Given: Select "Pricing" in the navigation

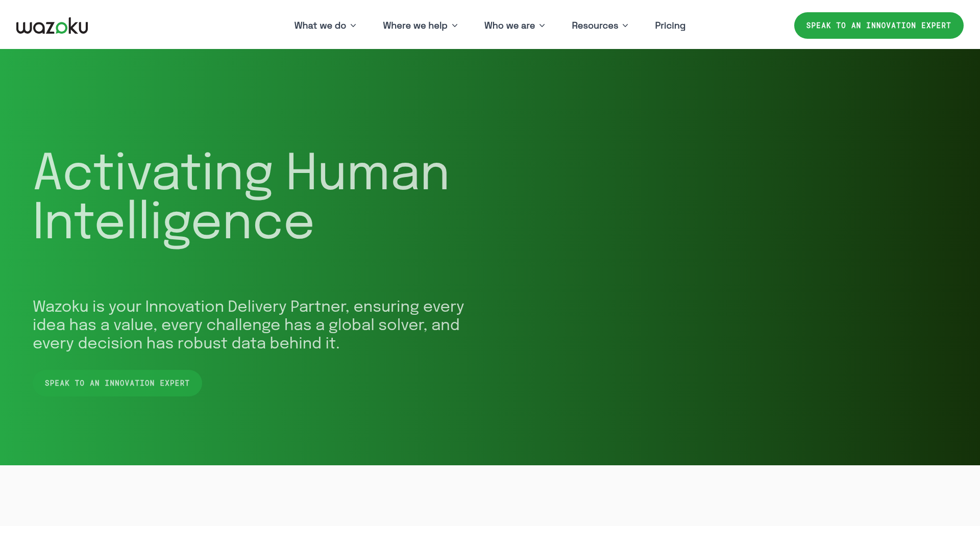Looking at the screenshot, I should point(670,26).
